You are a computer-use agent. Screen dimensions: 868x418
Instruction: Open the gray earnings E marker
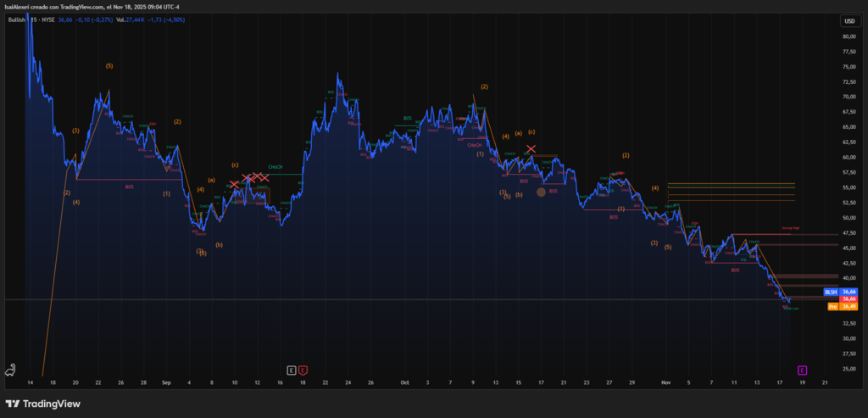pyautogui.click(x=292, y=371)
